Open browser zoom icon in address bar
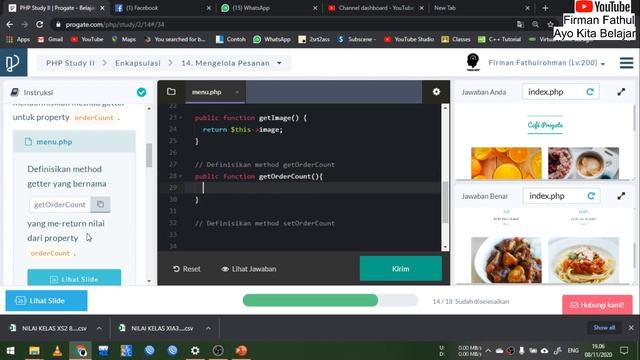This screenshot has height=360, width=640. [x=535, y=24]
